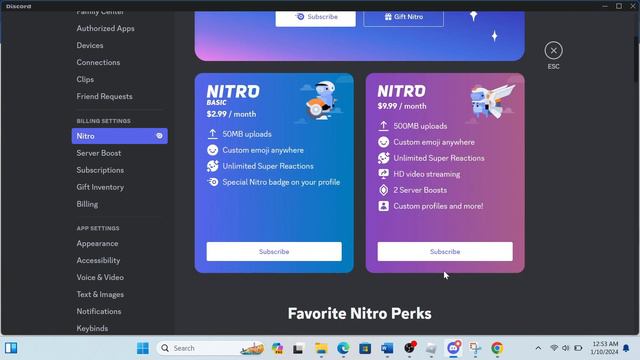Click the Nitro Basic custom emoji smiley icon

(x=212, y=150)
